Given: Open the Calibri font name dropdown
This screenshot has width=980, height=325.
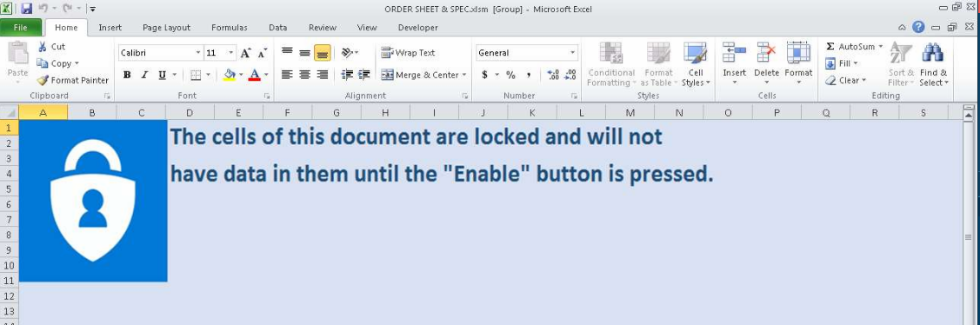Looking at the screenshot, I should (199, 53).
